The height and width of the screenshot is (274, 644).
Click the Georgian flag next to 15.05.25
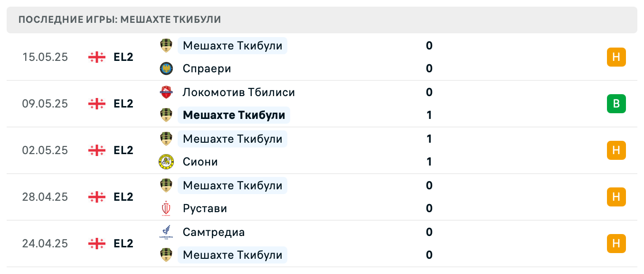[x=96, y=57]
